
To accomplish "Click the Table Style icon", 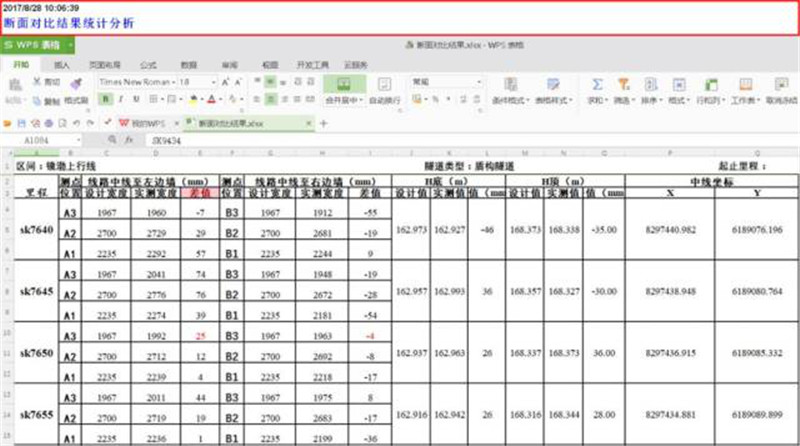I will pos(552,85).
